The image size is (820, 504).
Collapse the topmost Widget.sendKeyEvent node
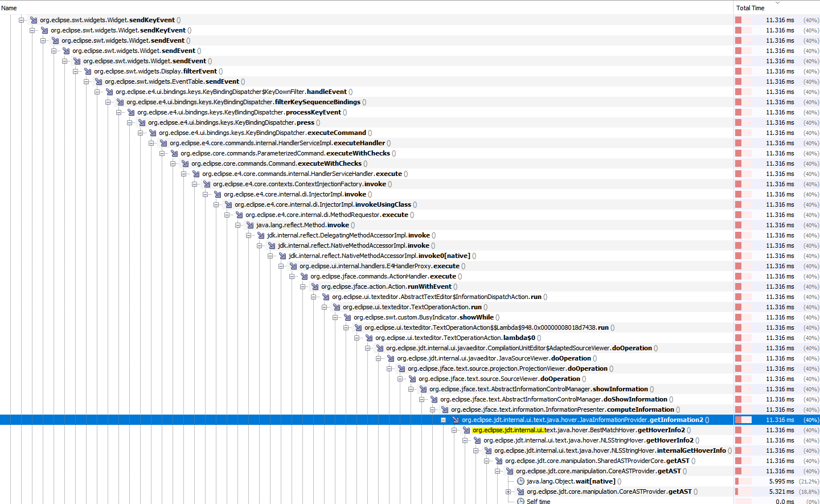pyautogui.click(x=20, y=20)
